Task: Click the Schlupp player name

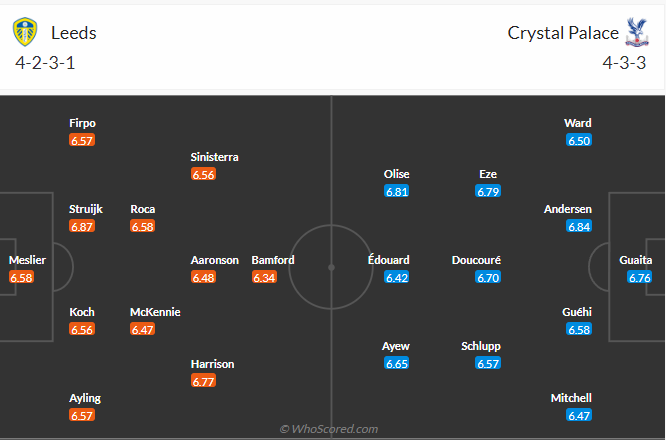Action: pyautogui.click(x=481, y=346)
